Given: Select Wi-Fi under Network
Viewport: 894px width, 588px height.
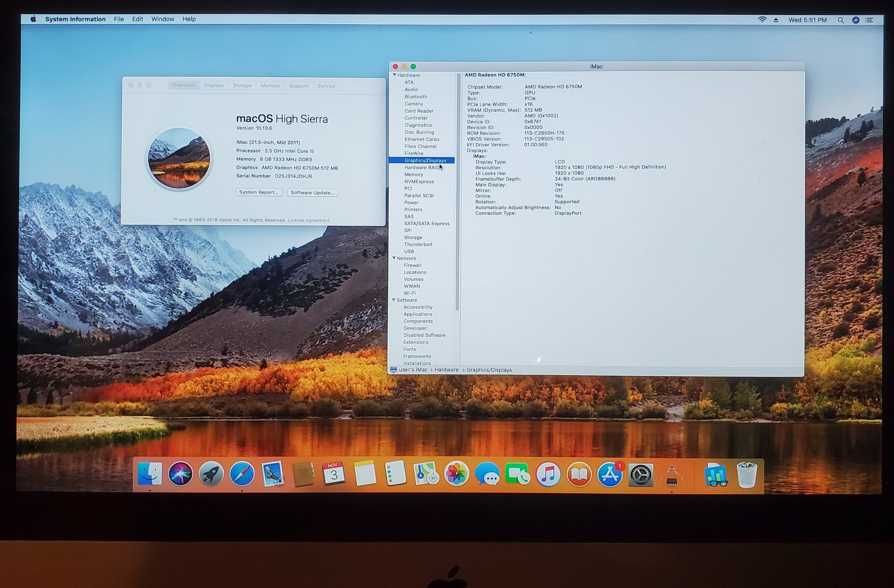Looking at the screenshot, I should (410, 293).
